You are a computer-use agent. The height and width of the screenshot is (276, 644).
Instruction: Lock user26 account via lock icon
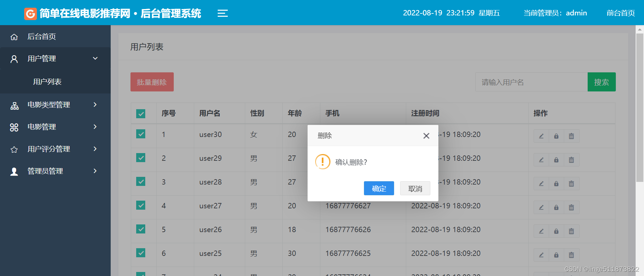point(556,231)
